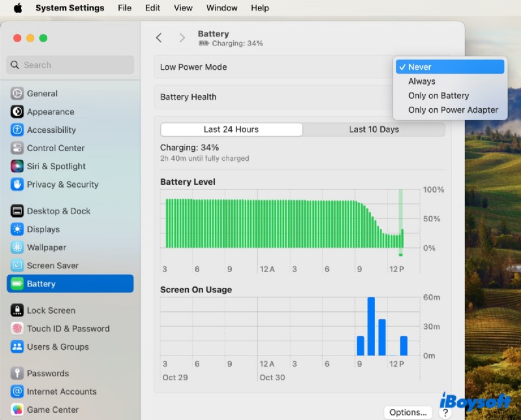The height and width of the screenshot is (420, 521).
Task: Open Control Center settings label
Action: [x=56, y=148]
